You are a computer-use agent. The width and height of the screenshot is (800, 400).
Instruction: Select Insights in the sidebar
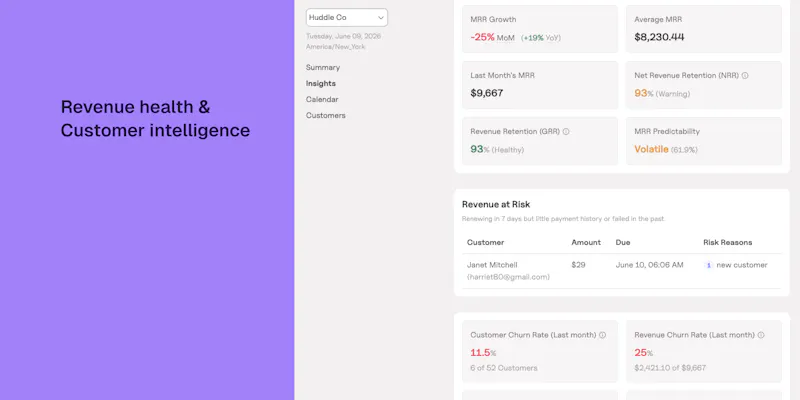[320, 83]
